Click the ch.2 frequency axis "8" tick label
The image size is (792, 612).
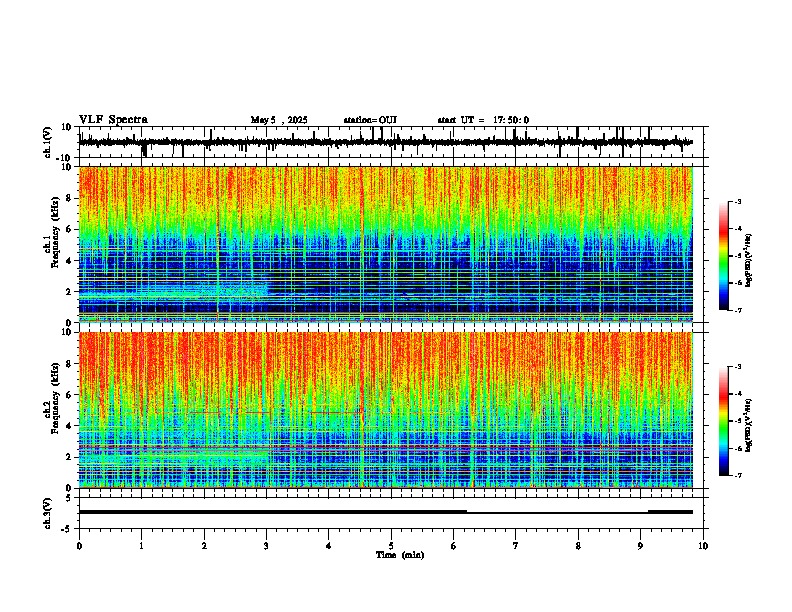70,364
